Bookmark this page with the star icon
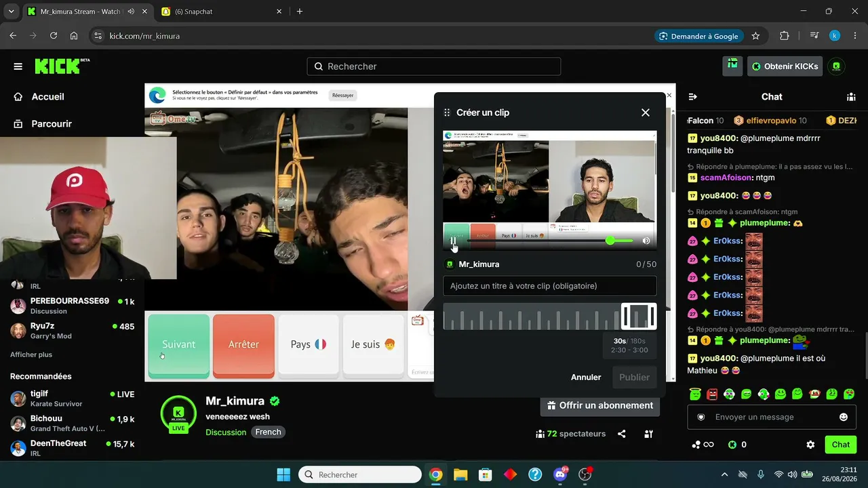The image size is (868, 488). tap(755, 36)
